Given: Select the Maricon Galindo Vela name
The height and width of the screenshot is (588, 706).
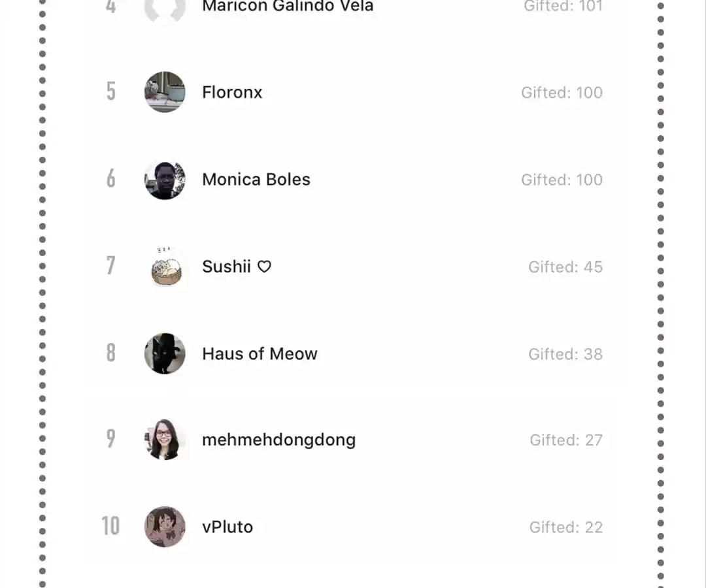Looking at the screenshot, I should (x=288, y=7).
